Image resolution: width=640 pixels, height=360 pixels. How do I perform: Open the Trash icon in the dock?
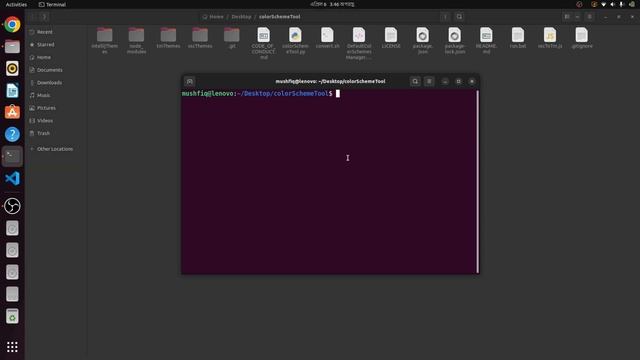click(x=12, y=316)
